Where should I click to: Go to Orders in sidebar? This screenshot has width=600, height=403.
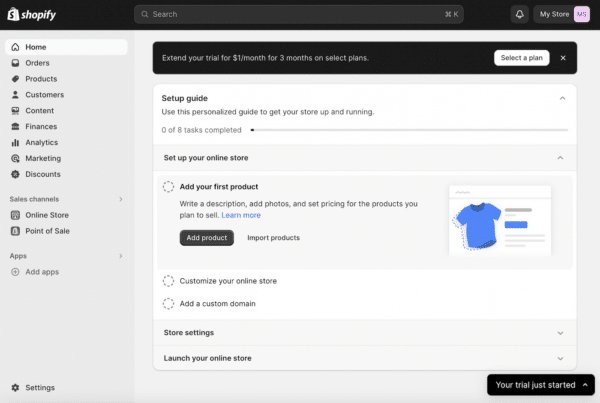coord(67,63)
